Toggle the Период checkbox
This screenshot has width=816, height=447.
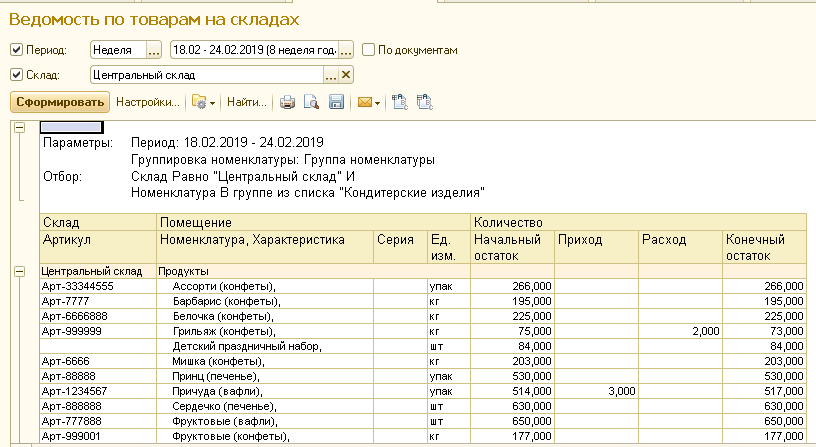[x=17, y=50]
